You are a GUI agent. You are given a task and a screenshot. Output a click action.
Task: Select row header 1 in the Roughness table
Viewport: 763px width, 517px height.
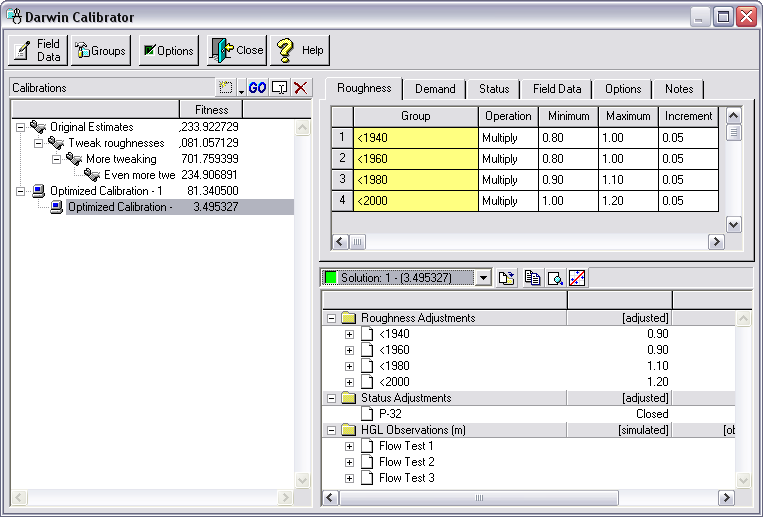[x=342, y=138]
